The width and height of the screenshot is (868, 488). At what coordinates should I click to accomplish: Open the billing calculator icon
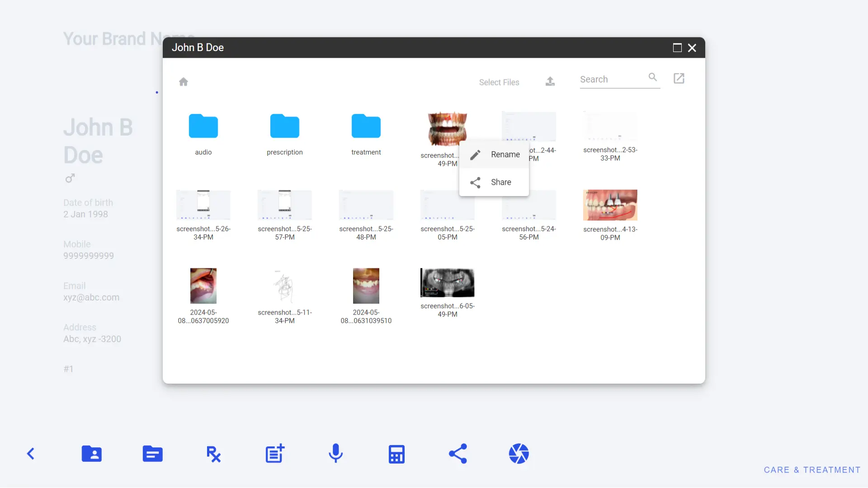[396, 454]
